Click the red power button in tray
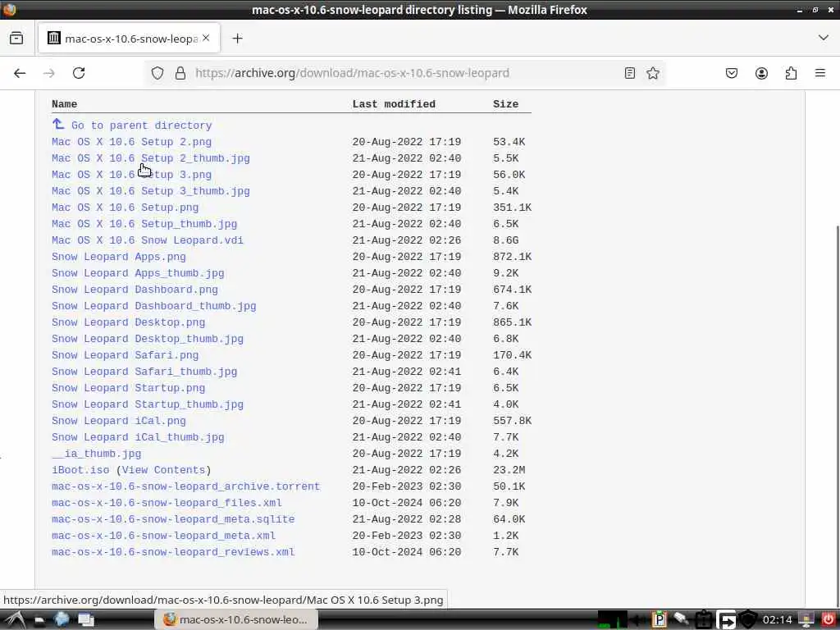 pos(828,619)
